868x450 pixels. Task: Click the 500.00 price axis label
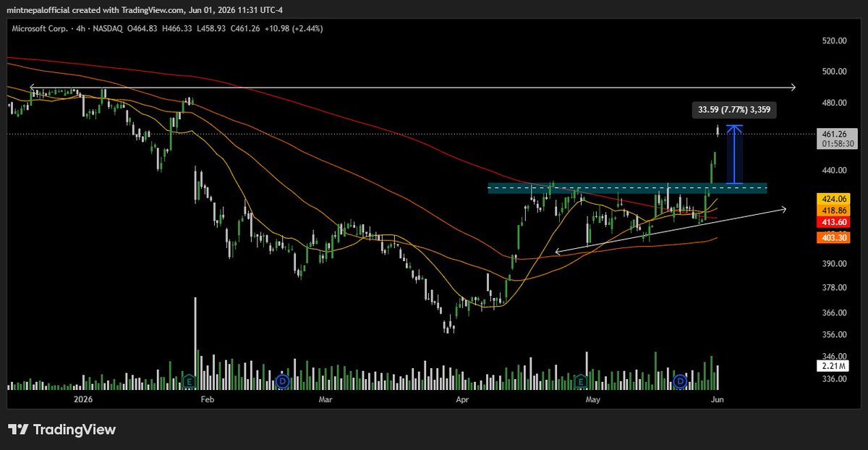834,72
